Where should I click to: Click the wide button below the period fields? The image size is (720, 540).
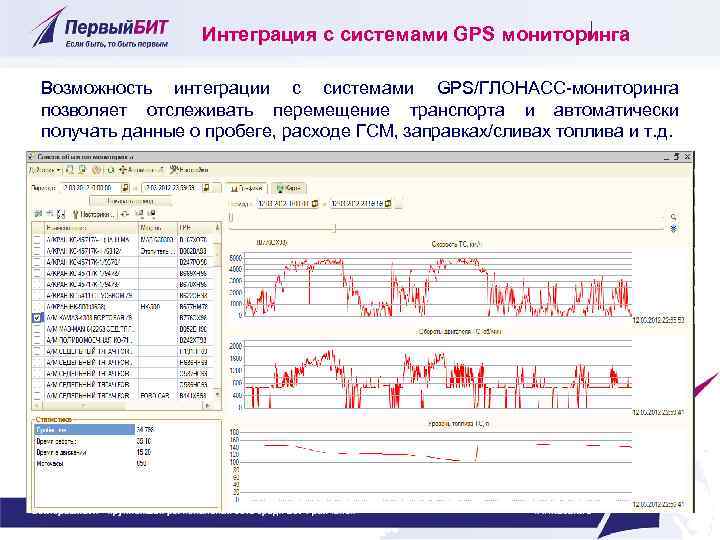pos(130,201)
